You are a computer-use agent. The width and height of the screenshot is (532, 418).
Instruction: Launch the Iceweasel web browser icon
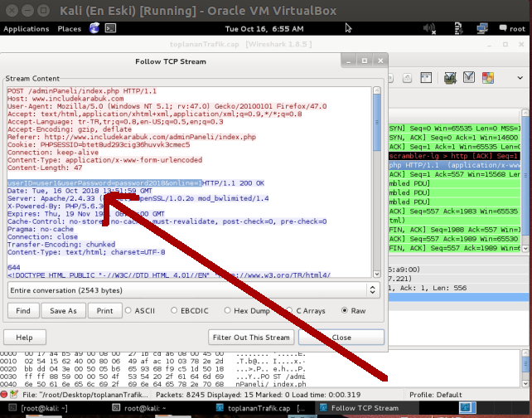tap(94, 28)
